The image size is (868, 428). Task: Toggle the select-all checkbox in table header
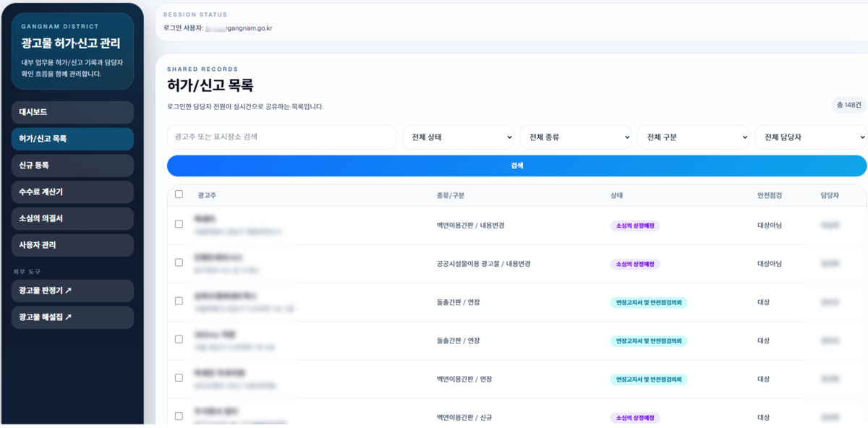[x=179, y=194]
